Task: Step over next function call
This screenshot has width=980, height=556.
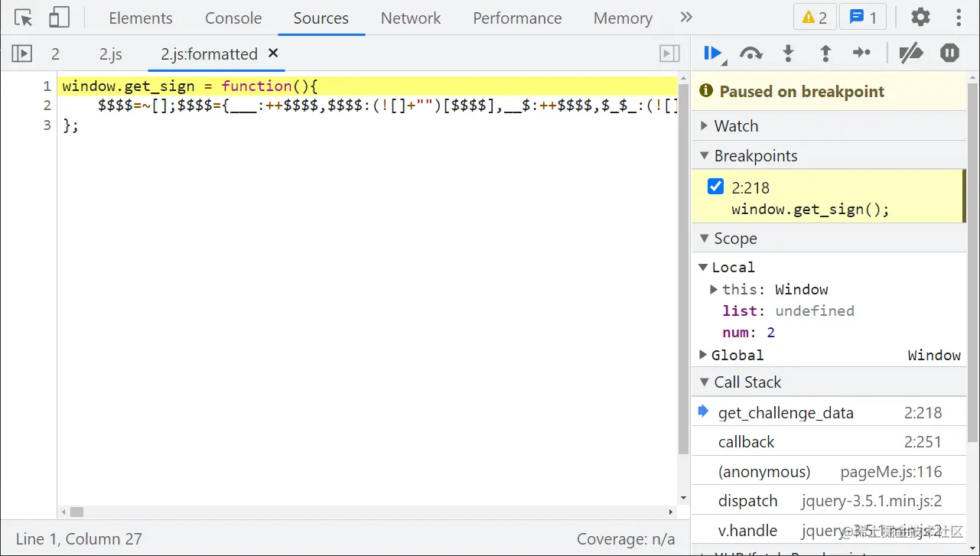Action: tap(751, 53)
